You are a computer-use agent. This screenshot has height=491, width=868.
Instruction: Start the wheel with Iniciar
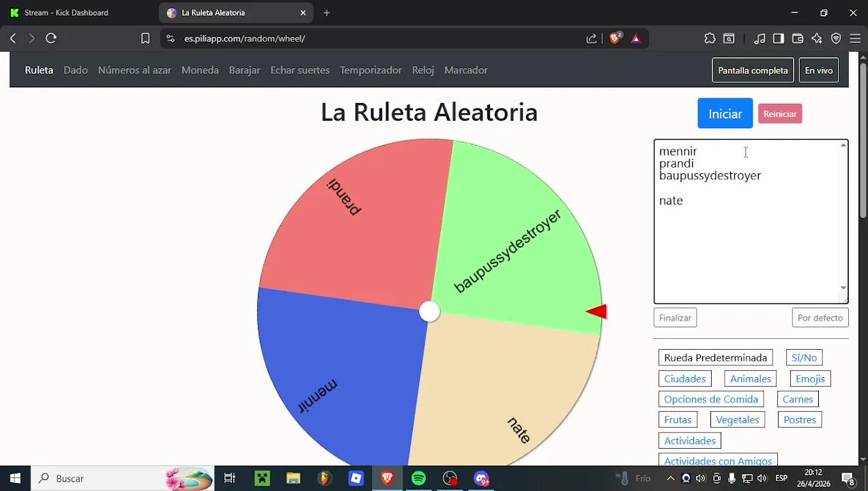[x=725, y=114]
